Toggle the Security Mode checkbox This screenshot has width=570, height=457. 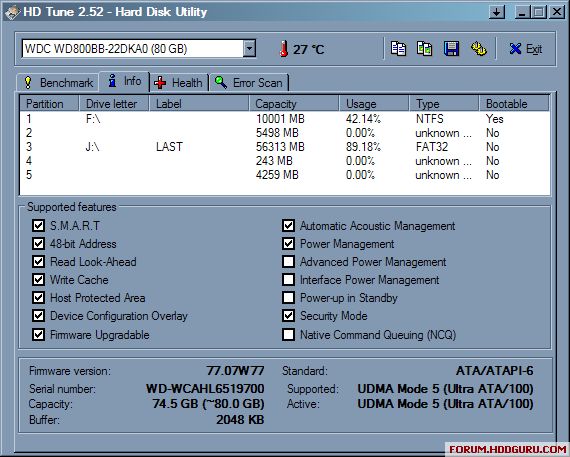(289, 316)
